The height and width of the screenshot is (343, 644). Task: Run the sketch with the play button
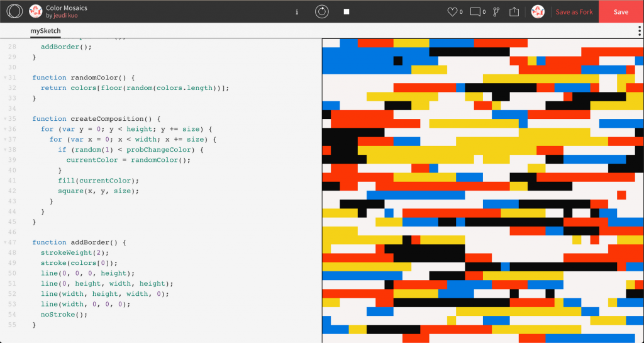pos(322,11)
